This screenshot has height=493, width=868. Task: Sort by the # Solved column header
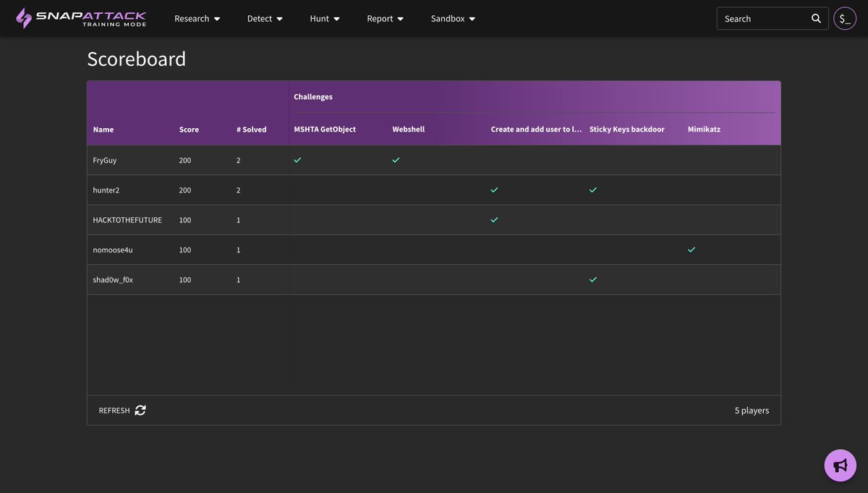point(251,130)
